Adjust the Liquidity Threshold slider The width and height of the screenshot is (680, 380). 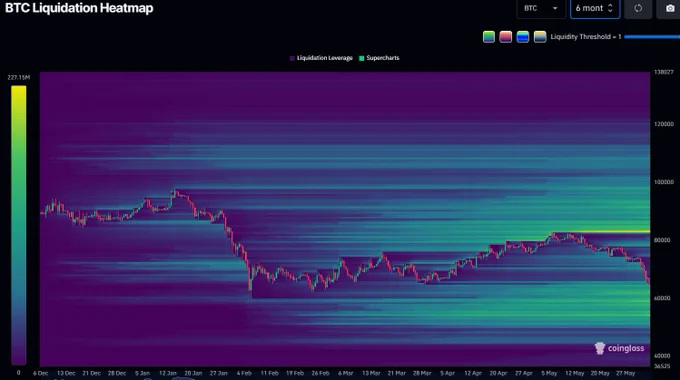[x=652, y=37]
